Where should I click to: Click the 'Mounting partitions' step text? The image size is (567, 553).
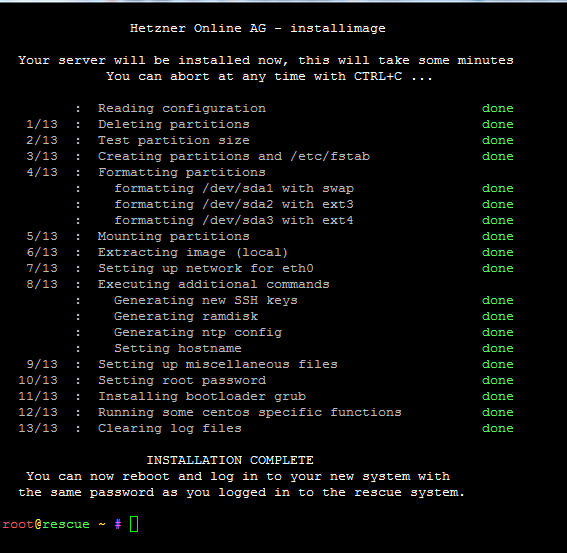tap(174, 236)
